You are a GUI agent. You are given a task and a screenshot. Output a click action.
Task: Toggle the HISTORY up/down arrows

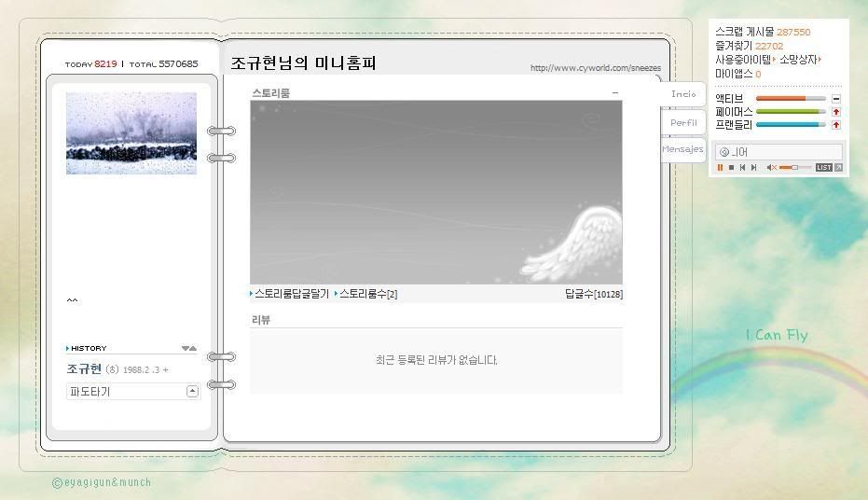189,349
